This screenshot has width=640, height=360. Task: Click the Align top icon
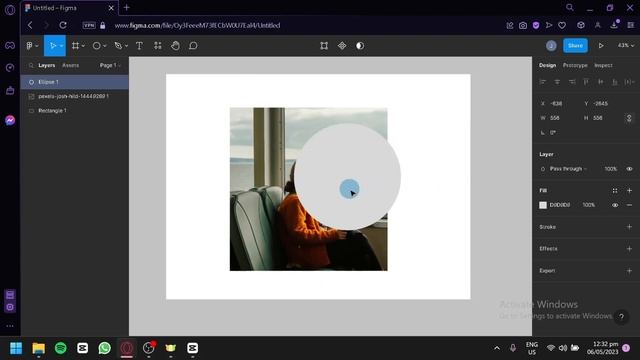(586, 82)
